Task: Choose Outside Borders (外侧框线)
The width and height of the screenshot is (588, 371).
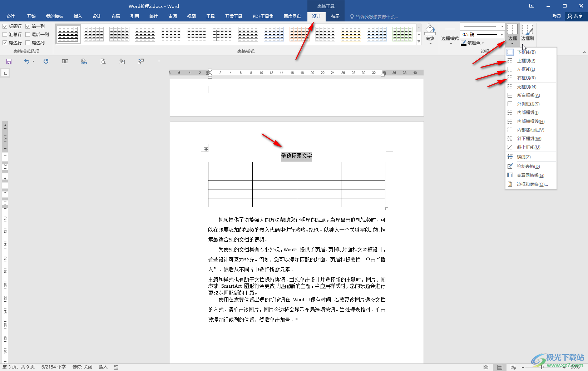Action: click(x=531, y=104)
